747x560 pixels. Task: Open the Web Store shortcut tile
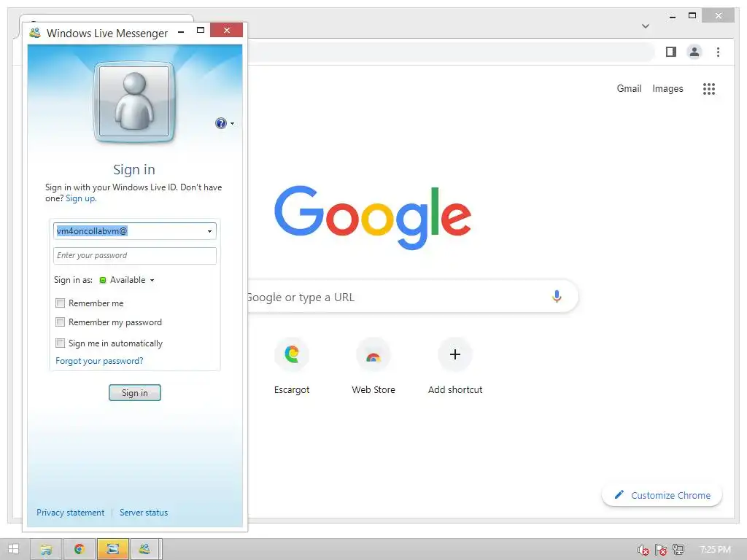point(373,366)
